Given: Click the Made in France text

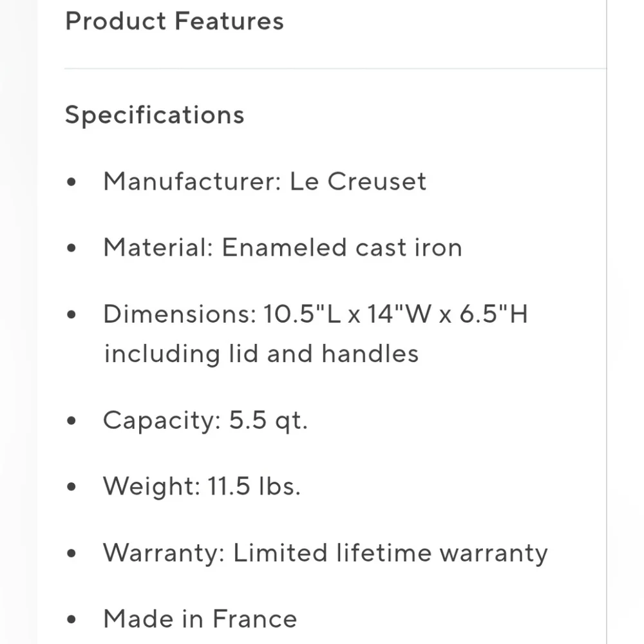Looking at the screenshot, I should 200,619.
